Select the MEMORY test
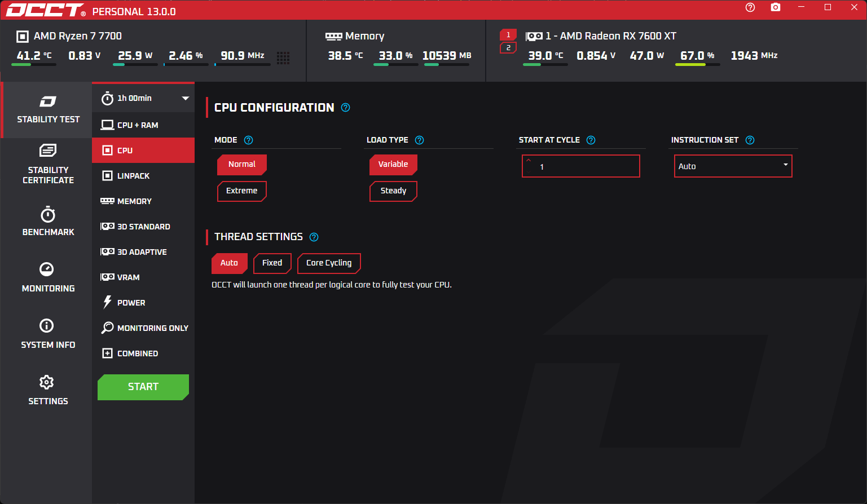 [x=143, y=201]
